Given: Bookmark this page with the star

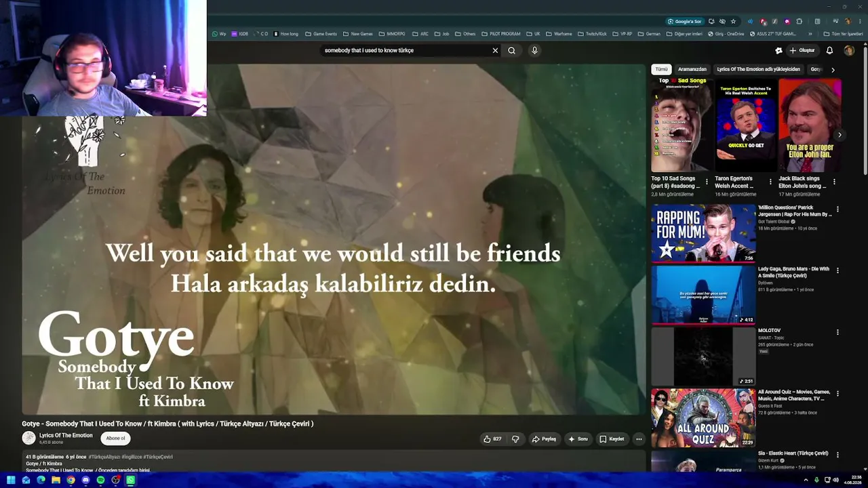Looking at the screenshot, I should click(733, 21).
